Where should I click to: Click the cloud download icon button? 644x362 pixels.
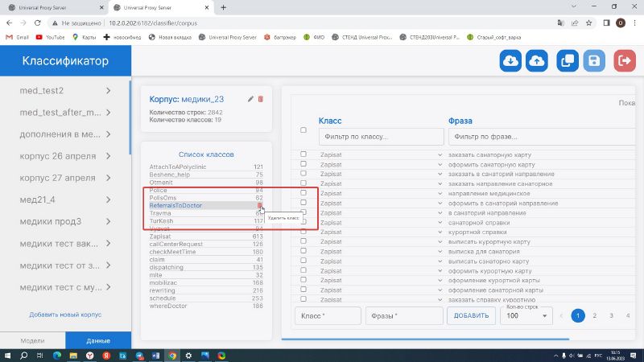coord(510,60)
